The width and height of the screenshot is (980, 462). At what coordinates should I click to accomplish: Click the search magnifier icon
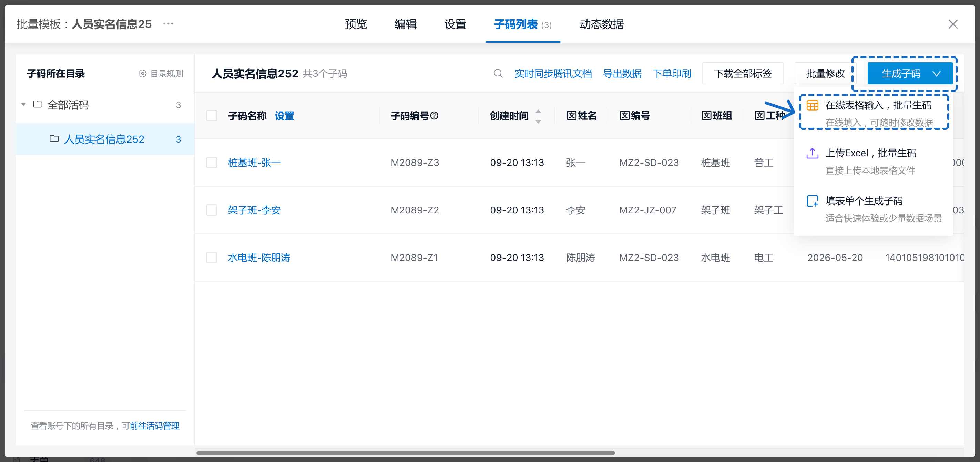tap(498, 73)
